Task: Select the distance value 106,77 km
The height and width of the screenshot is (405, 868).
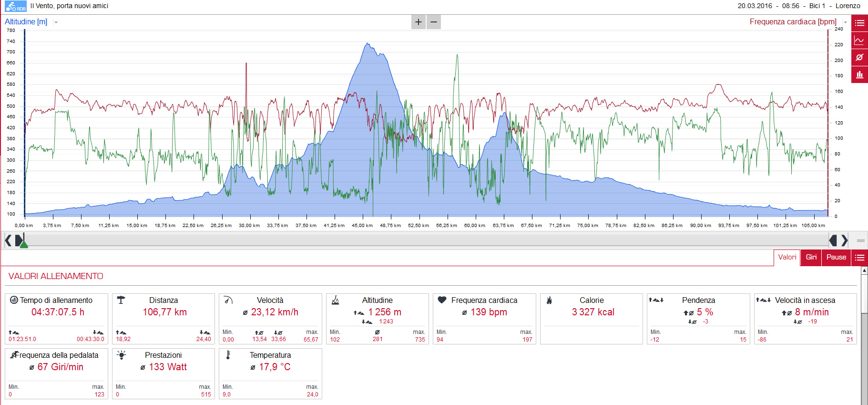Action: [x=165, y=312]
